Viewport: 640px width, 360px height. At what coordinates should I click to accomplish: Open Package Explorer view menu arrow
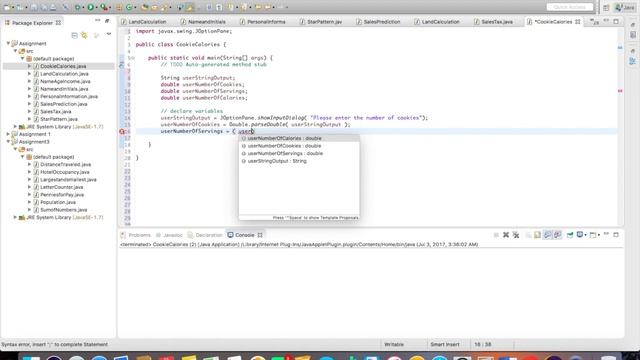[109, 35]
